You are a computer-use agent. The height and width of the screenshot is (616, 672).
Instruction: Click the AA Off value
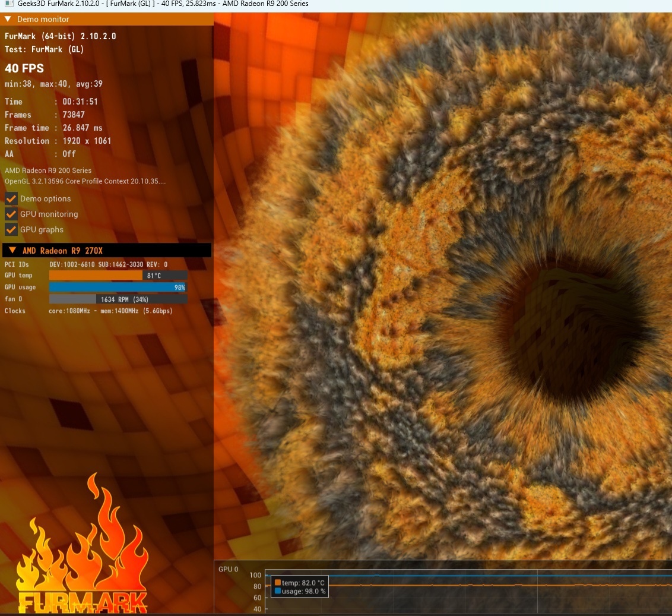[x=69, y=154]
